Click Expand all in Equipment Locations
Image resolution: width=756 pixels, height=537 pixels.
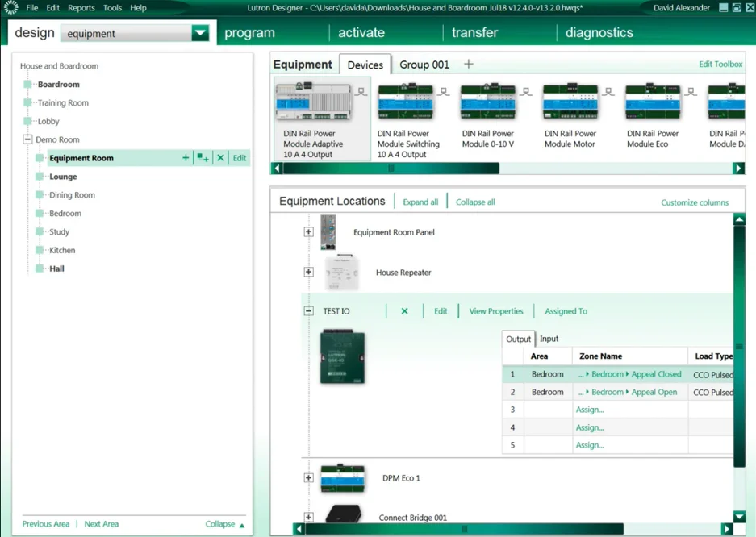[x=420, y=202]
